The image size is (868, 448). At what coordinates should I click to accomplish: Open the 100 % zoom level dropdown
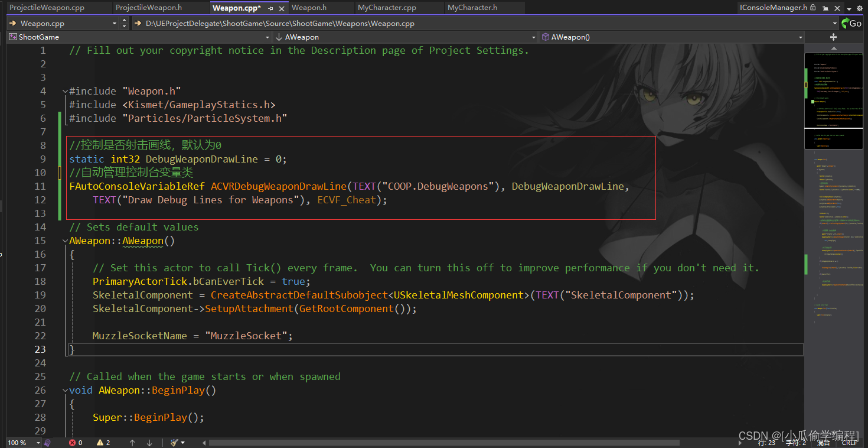pos(38,442)
